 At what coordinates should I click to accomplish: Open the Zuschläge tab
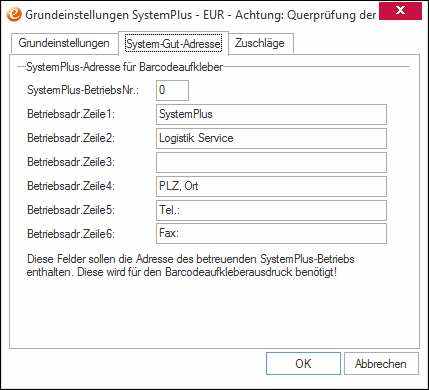click(260, 43)
